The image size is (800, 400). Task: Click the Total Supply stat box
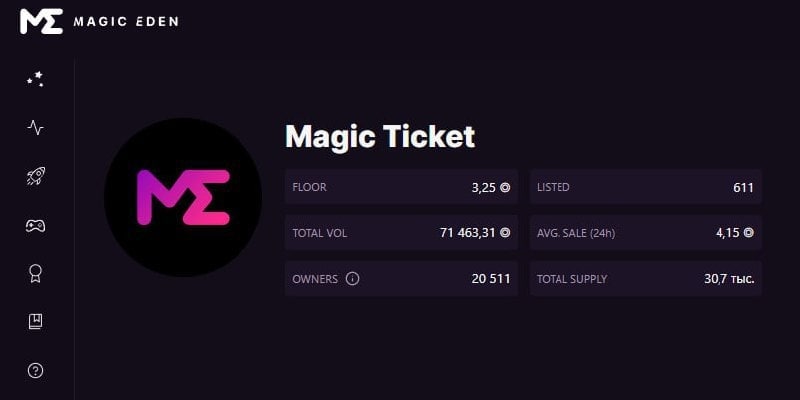[645, 279]
